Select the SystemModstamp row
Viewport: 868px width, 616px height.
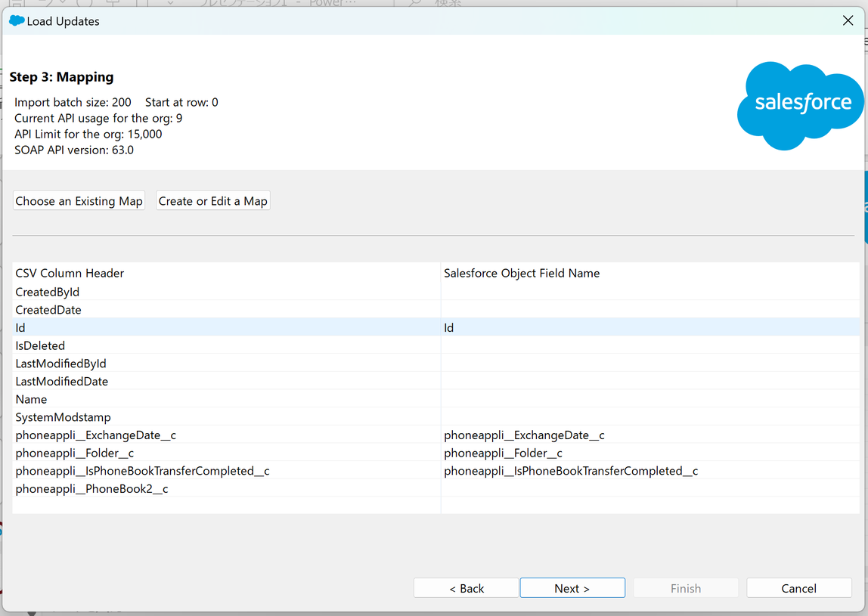click(436, 417)
